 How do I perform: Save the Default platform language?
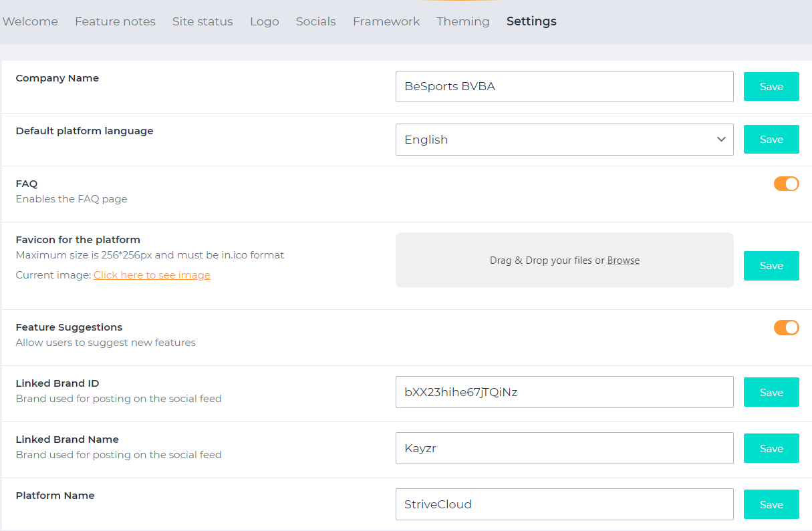pyautogui.click(x=771, y=140)
